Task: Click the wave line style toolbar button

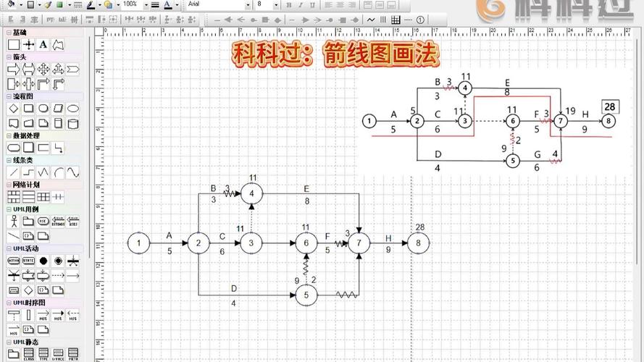Action: pyautogui.click(x=371, y=20)
